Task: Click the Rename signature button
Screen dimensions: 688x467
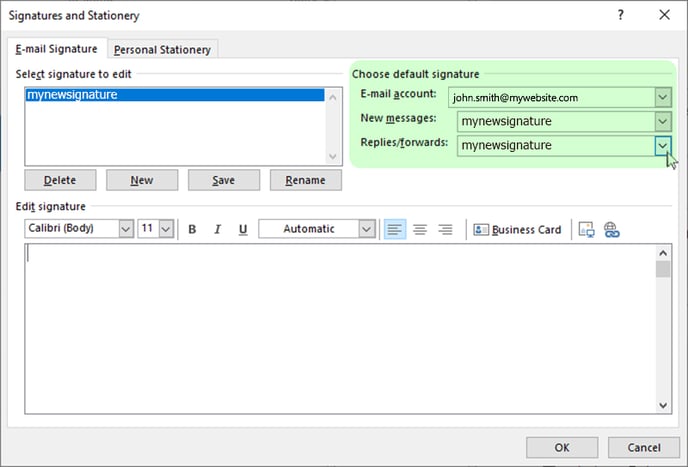Action: coord(305,180)
